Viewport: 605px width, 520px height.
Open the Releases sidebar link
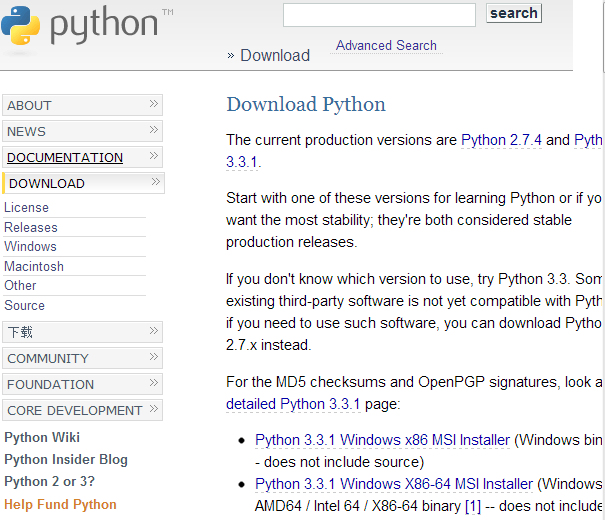tap(31, 227)
